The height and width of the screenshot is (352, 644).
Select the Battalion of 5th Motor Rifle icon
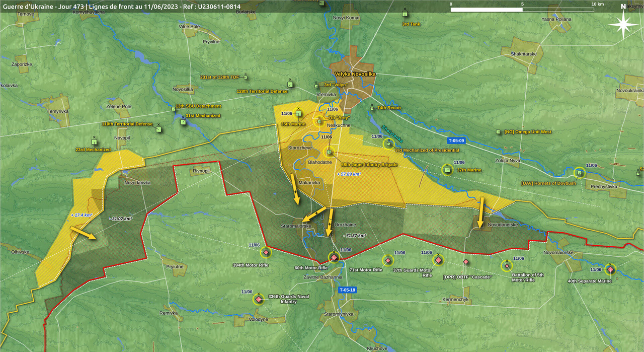507,266
